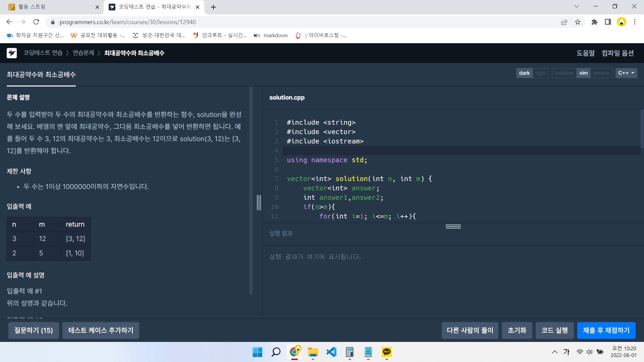Screen dimensions: 644x362
Task: Open the 컴파일 옵션 menu
Action: coord(618,53)
